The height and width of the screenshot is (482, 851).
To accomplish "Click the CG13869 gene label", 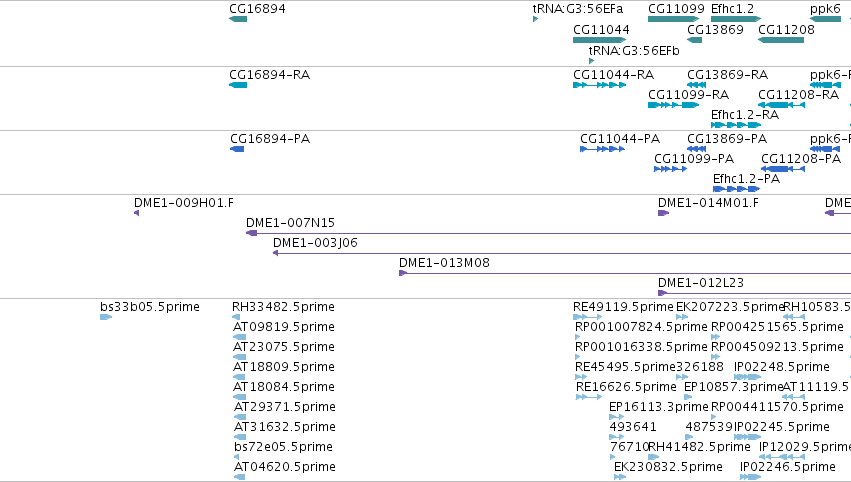I will tap(715, 29).
